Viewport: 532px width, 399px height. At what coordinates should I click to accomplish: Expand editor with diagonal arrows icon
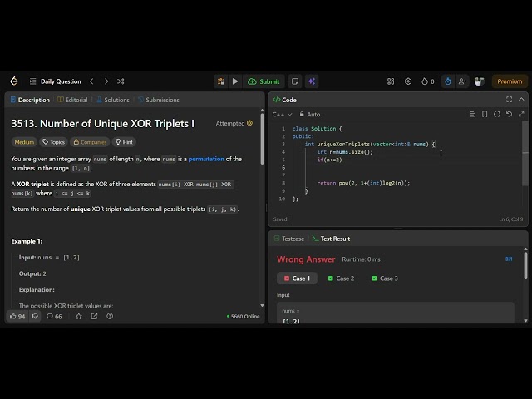coord(521,115)
